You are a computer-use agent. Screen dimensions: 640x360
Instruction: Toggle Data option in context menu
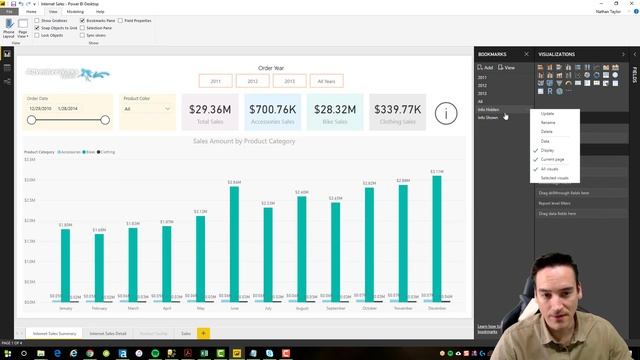click(x=545, y=141)
